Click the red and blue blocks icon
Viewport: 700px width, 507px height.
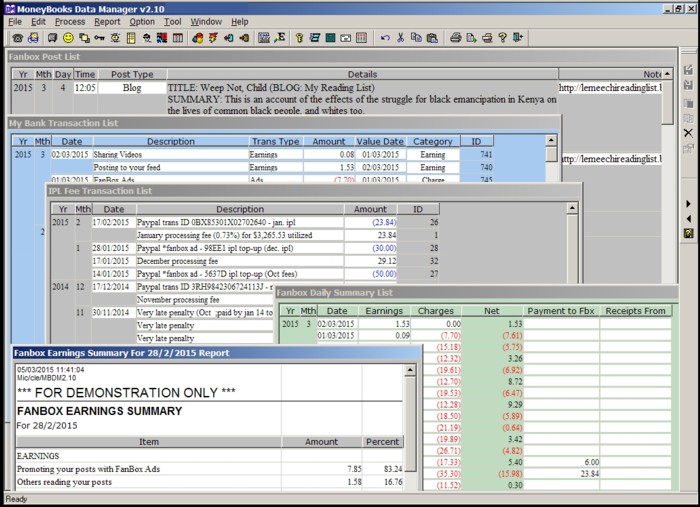pyautogui.click(x=162, y=38)
